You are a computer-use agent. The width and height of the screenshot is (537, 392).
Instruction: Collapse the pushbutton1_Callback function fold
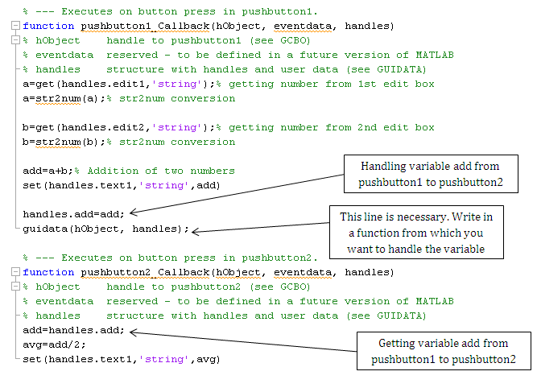(15, 26)
